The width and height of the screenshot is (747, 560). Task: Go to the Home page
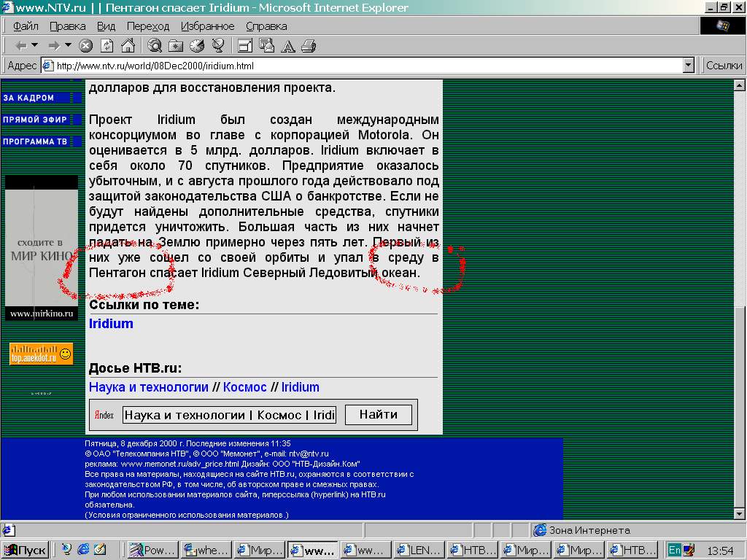point(128,46)
